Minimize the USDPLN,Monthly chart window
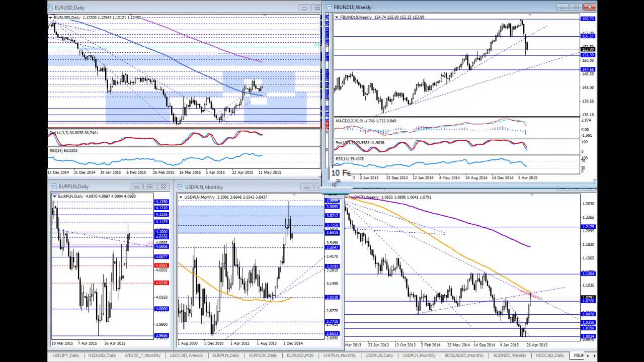This screenshot has height=362, width=644. (307, 187)
